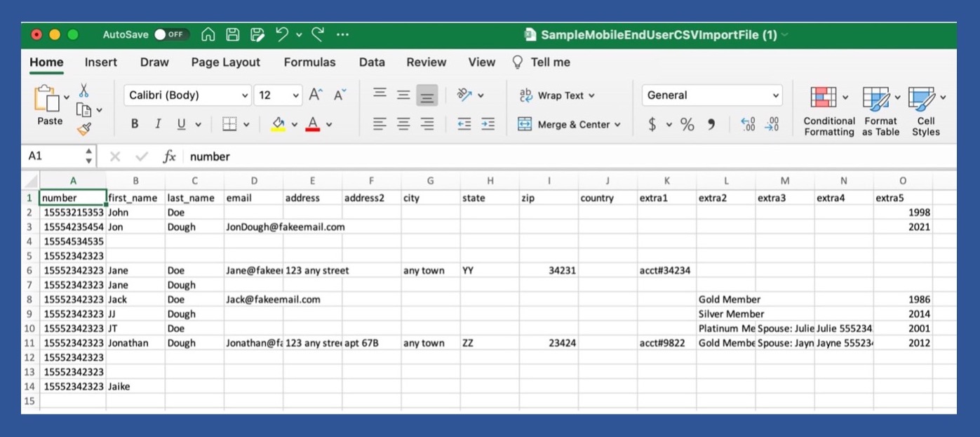
Task: Open the Formulas tab
Action: click(x=309, y=62)
